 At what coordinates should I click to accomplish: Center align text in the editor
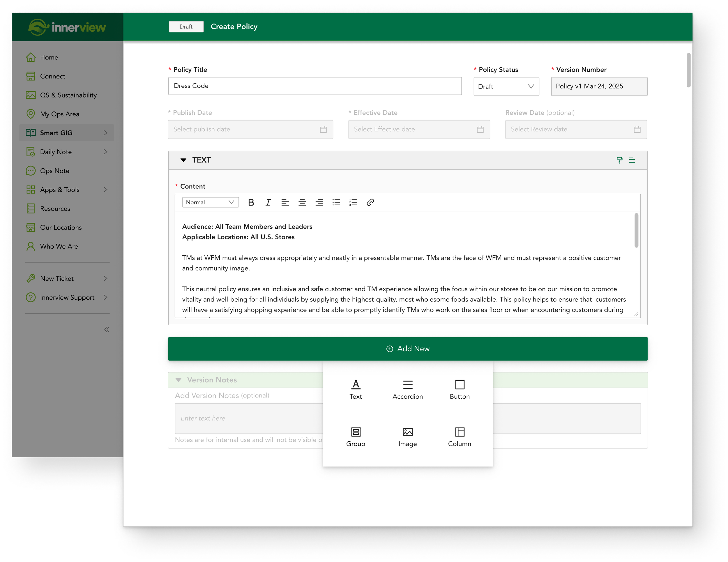pos(302,202)
